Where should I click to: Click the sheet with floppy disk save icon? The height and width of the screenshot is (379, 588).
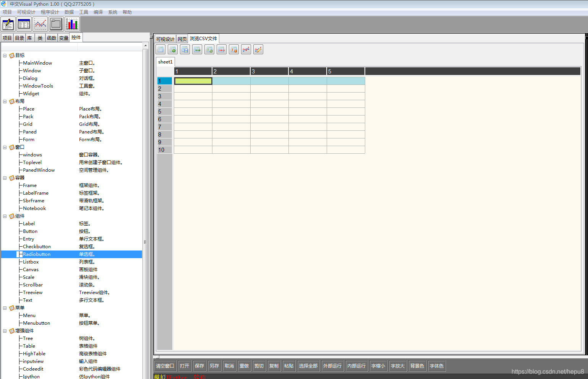pos(185,49)
